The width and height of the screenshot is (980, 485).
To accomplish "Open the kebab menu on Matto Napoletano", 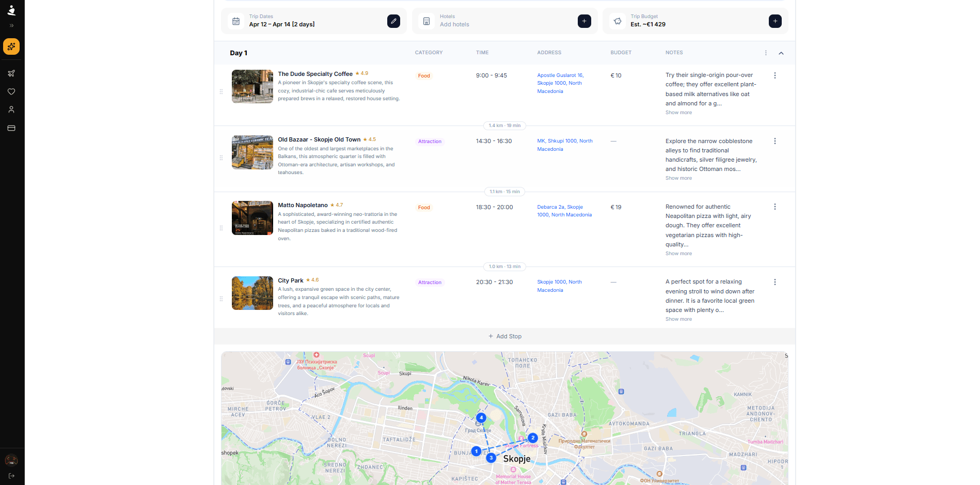I will pos(775,206).
